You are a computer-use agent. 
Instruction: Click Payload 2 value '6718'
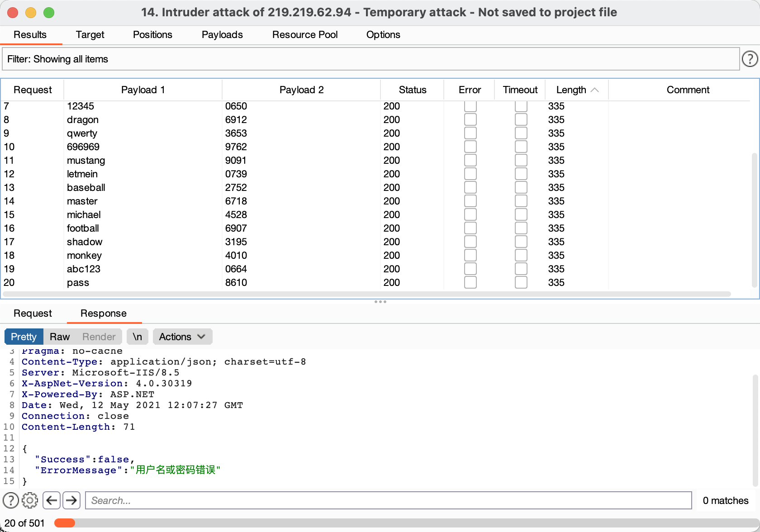click(x=236, y=201)
